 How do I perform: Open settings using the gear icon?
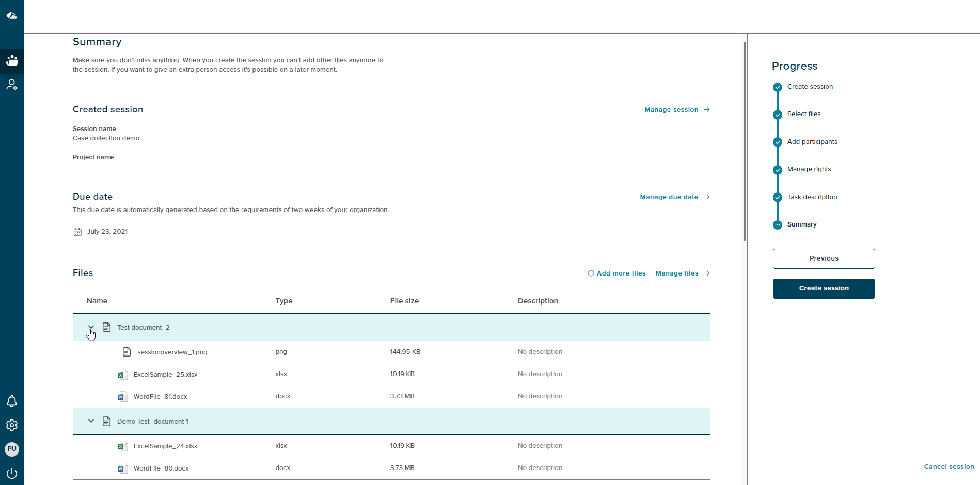pos(12,425)
